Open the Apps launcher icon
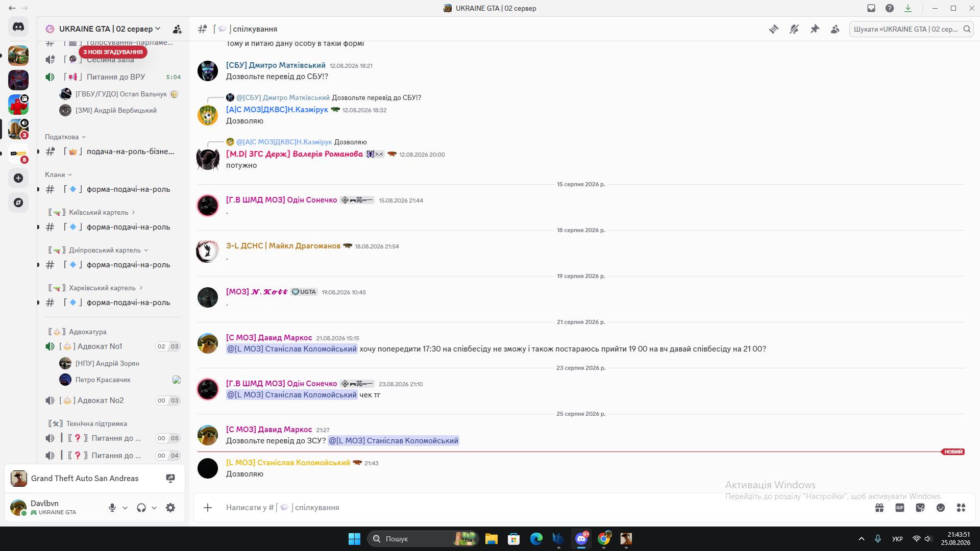Image resolution: width=980 pixels, height=551 pixels. 961,508
